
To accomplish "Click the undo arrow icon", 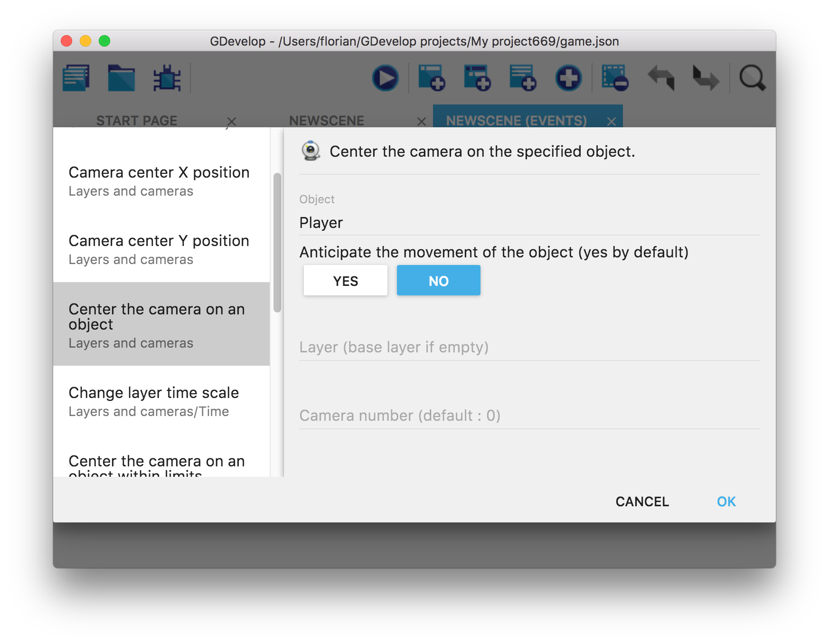I will [x=661, y=78].
